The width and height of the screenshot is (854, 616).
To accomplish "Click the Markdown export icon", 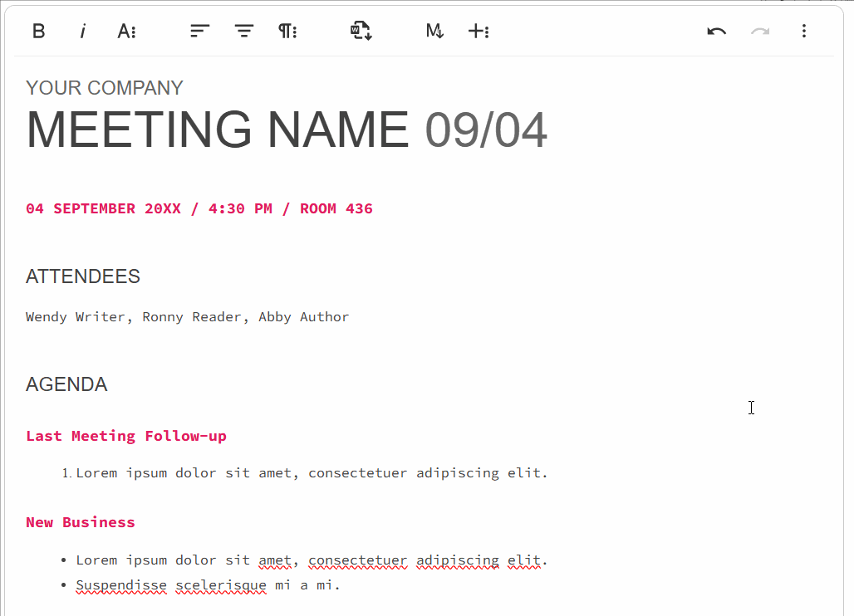I will 434,32.
